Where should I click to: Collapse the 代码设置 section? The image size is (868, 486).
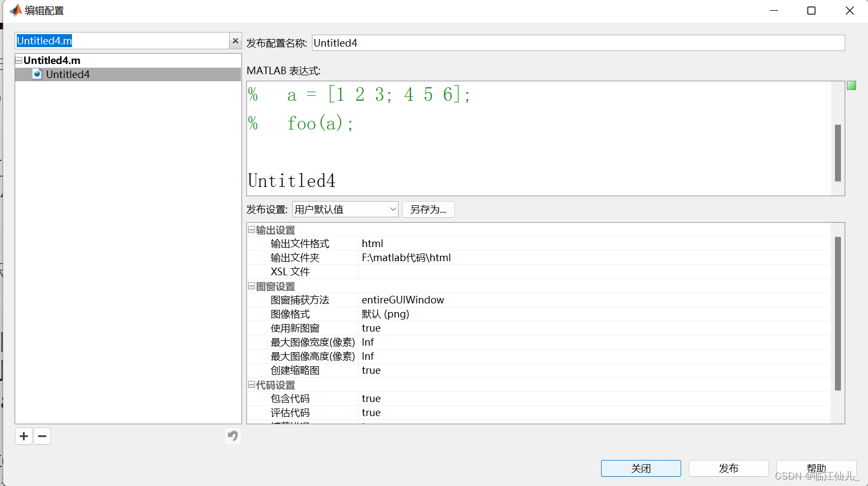[x=251, y=385]
